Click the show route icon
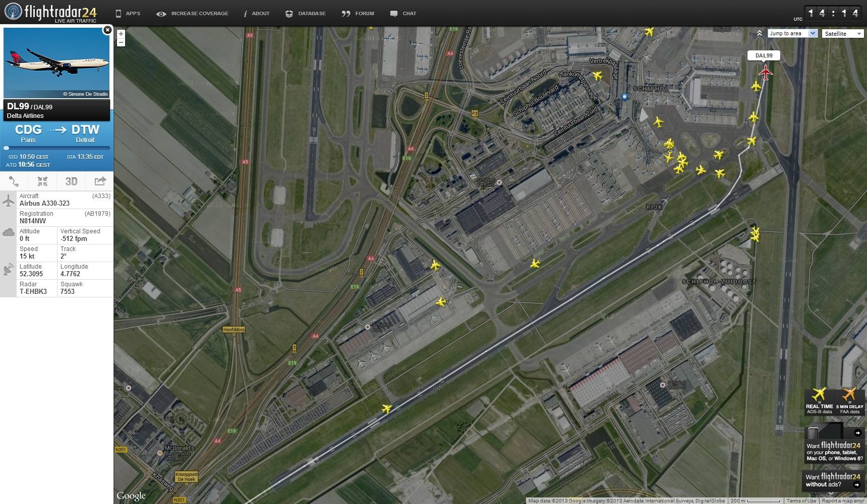 pos(14,181)
